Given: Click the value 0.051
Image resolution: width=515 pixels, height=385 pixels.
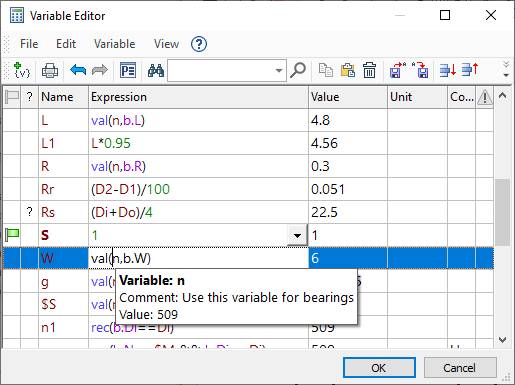Looking at the screenshot, I should [x=328, y=189].
